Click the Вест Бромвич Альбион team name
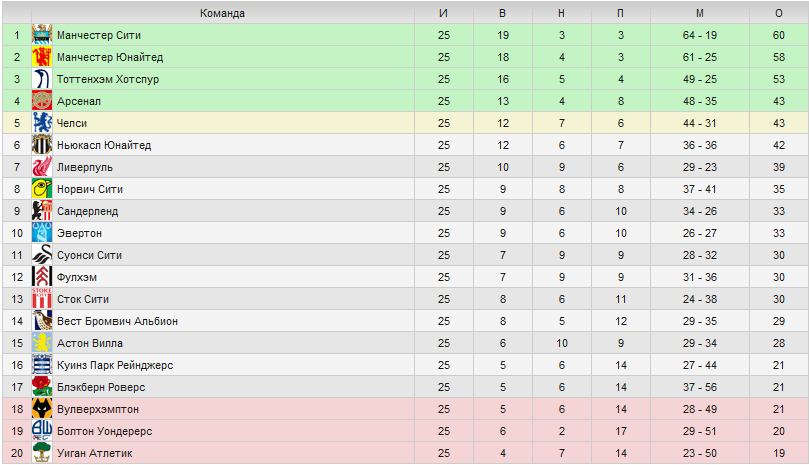The image size is (809, 465). (117, 321)
